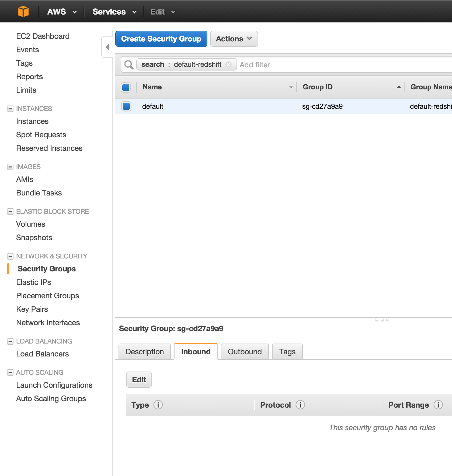Switch to the Description tab

tap(145, 352)
